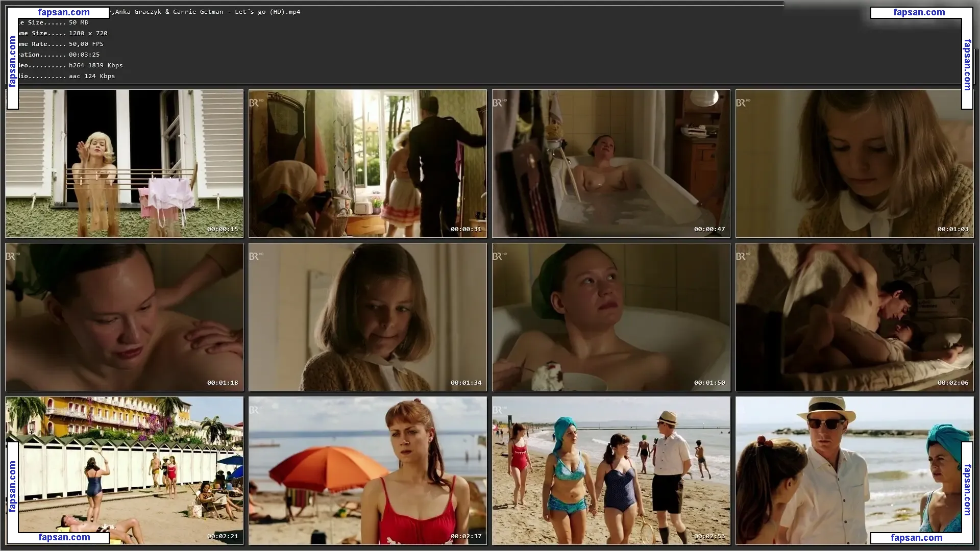980x551 pixels.
Task: Open the beach walk frame stamped 00:02:53
Action: click(x=611, y=470)
